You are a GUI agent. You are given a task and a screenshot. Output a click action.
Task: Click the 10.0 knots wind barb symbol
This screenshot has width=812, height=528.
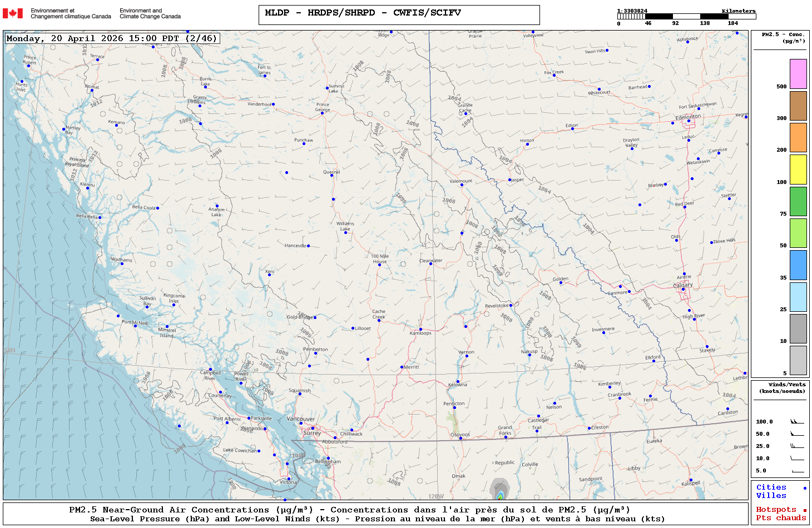click(797, 459)
